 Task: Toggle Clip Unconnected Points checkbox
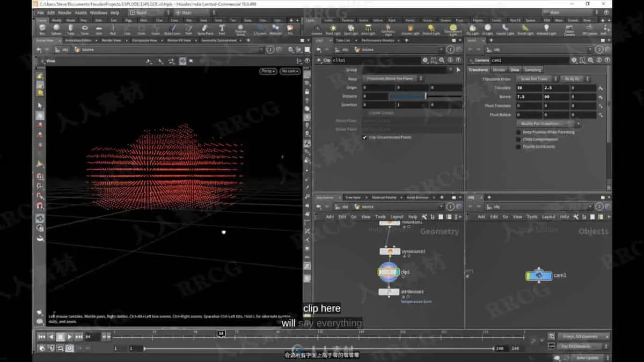pos(364,137)
